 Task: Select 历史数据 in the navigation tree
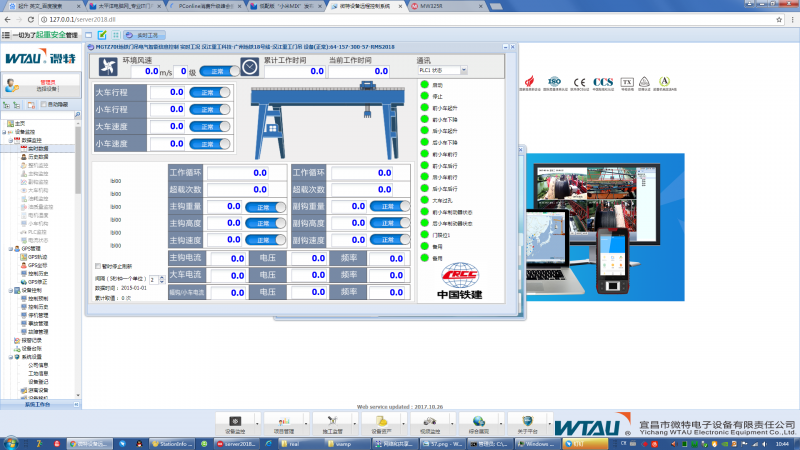(38, 157)
